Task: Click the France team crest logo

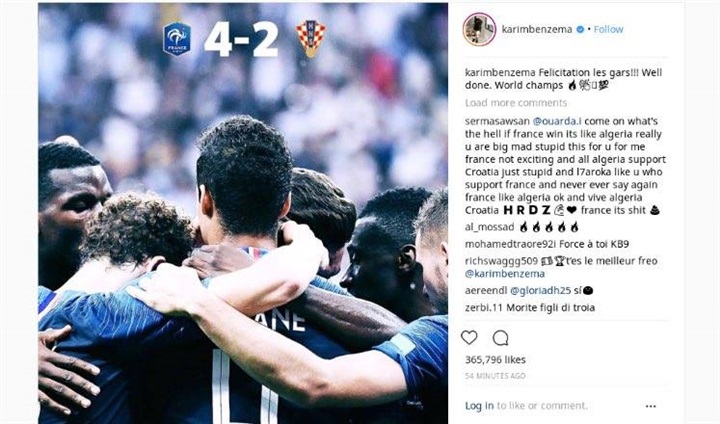Action: point(177,39)
